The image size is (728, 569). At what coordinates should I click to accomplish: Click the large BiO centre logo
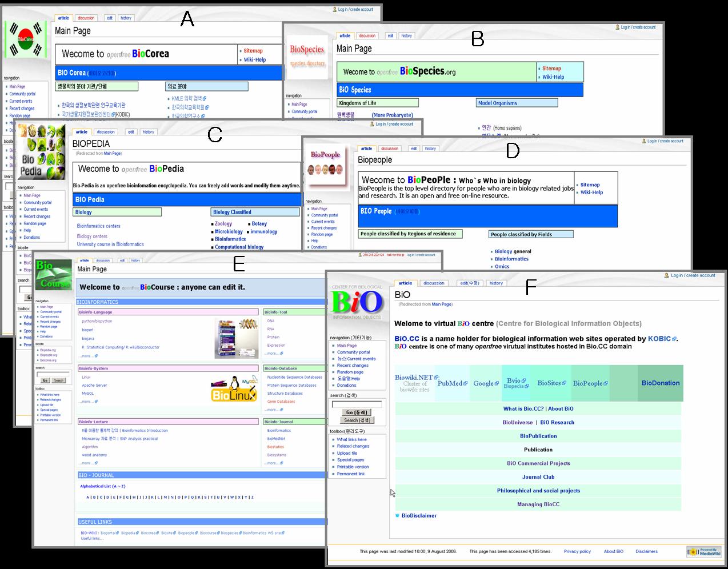(357, 302)
